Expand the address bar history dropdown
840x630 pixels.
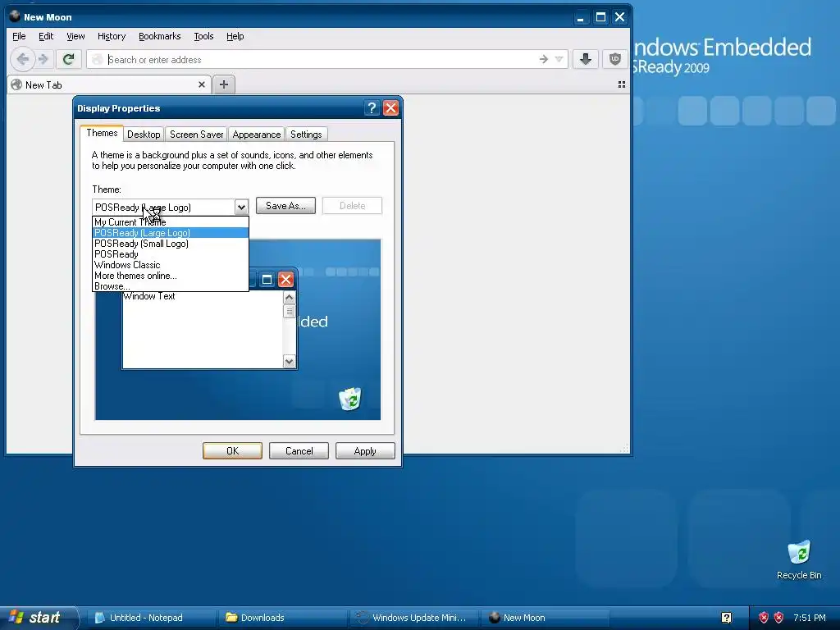click(x=559, y=59)
